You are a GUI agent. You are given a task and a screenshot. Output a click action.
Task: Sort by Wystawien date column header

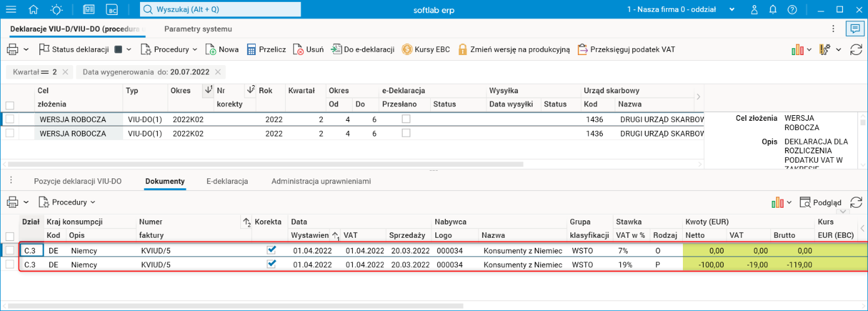315,235
